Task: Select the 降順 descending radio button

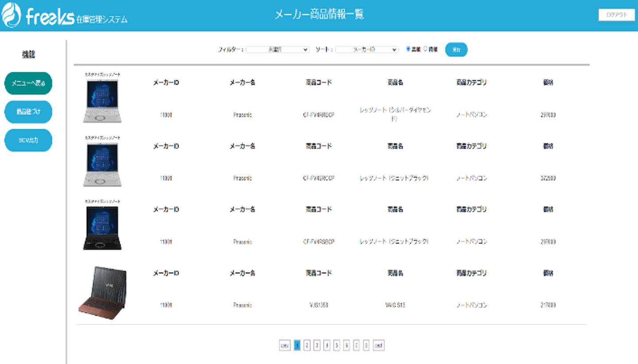Action: click(x=425, y=49)
